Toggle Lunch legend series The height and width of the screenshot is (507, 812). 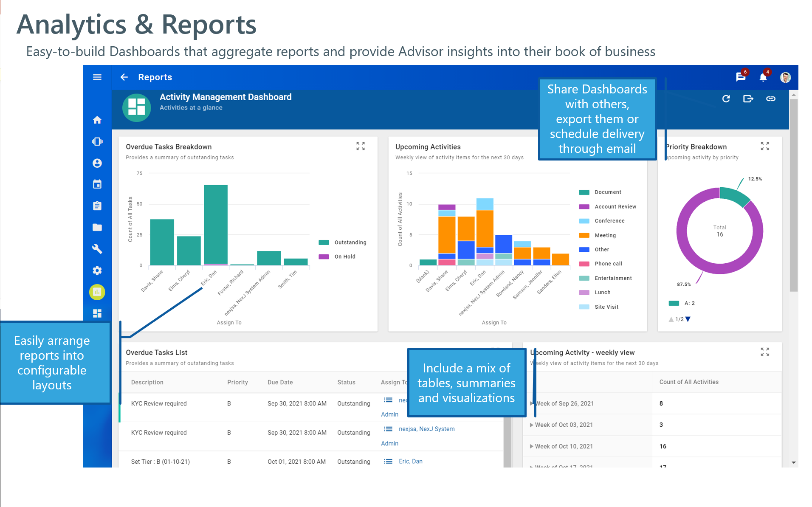pyautogui.click(x=595, y=293)
